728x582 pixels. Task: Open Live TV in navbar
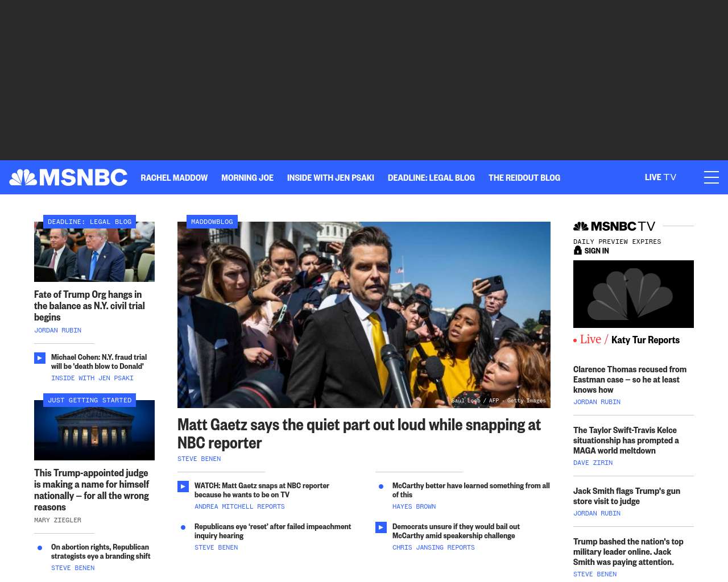click(x=660, y=177)
